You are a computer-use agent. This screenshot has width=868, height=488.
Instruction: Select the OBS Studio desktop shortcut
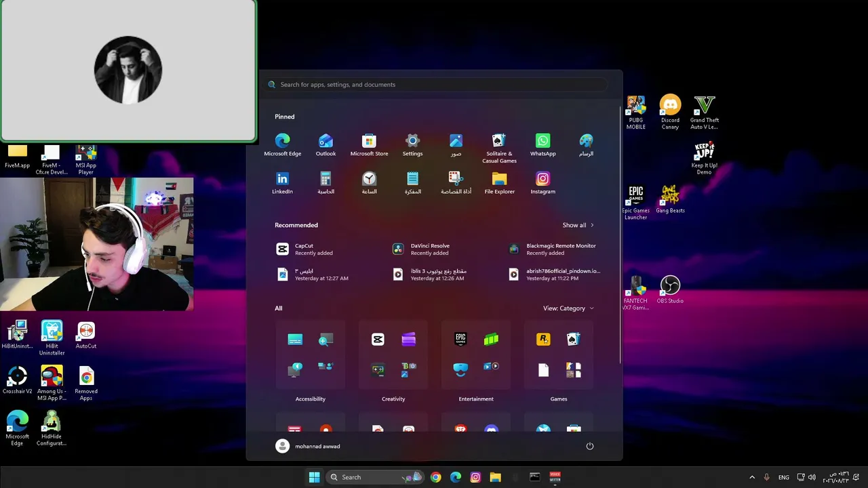pyautogui.click(x=670, y=289)
